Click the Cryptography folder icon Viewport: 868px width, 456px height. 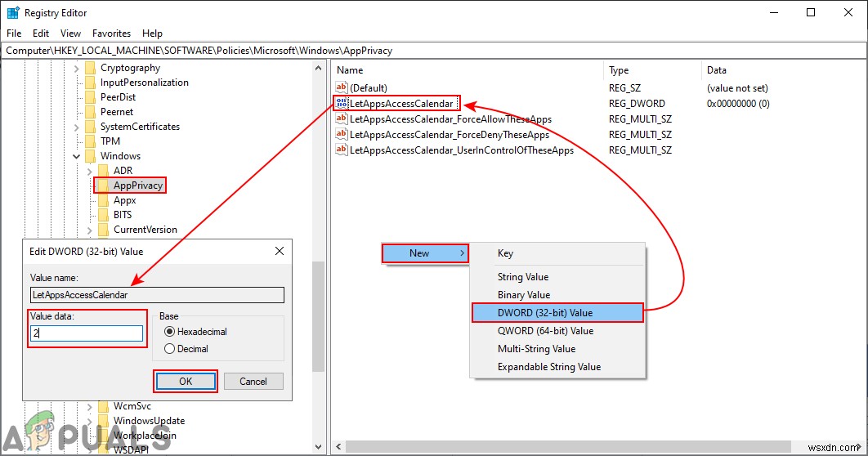(x=90, y=68)
